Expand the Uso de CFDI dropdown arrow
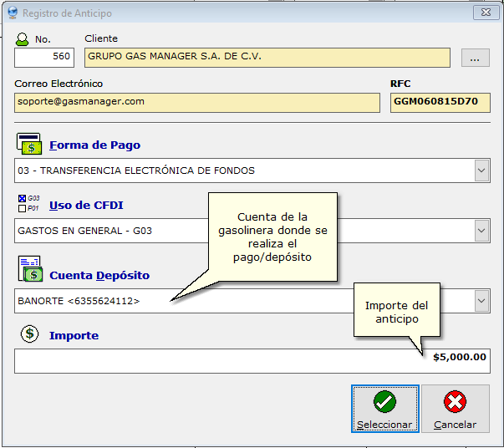Screen dimensions: 504x448 point(481,230)
